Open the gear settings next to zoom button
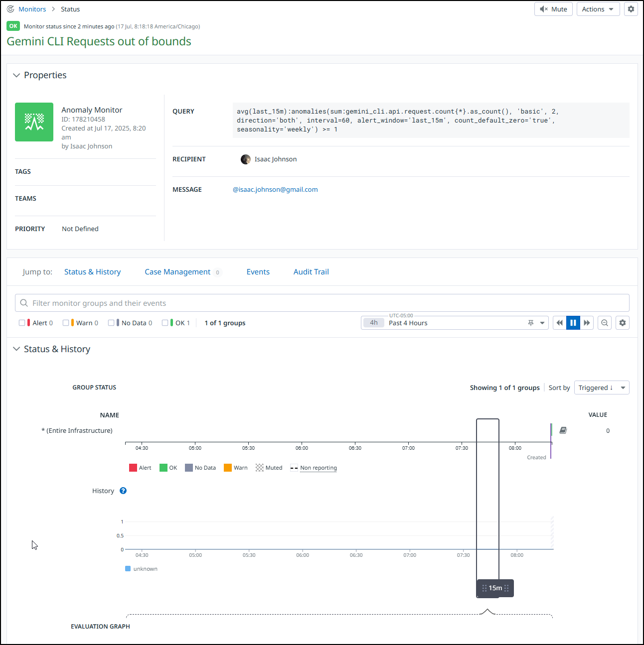The image size is (644, 645). (623, 323)
